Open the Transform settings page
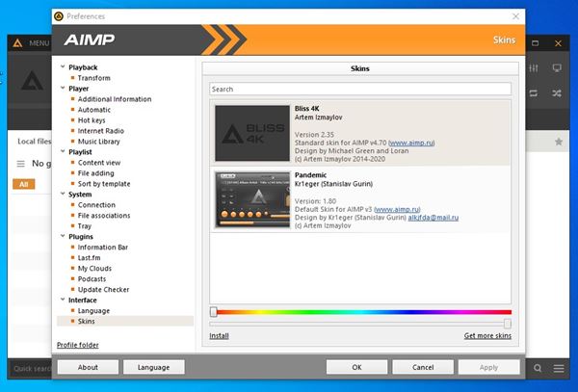Screen dimensions: 578x392 tap(94, 78)
